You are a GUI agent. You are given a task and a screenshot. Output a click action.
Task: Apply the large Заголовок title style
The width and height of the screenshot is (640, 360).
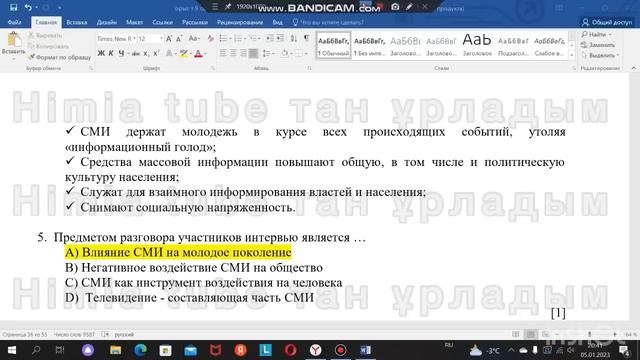pos(477,45)
